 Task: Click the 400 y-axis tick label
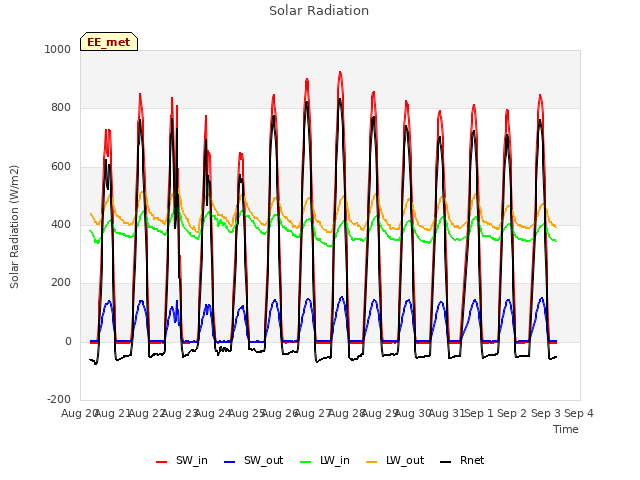pos(61,224)
